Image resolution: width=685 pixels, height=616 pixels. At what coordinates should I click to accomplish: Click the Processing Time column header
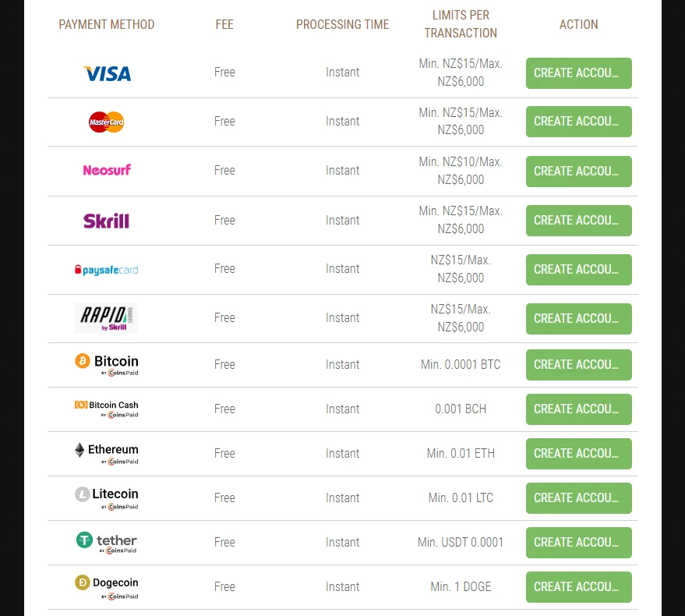[342, 24]
